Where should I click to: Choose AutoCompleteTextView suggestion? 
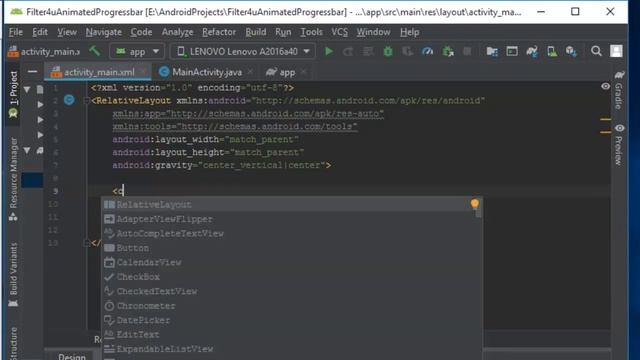(292, 233)
